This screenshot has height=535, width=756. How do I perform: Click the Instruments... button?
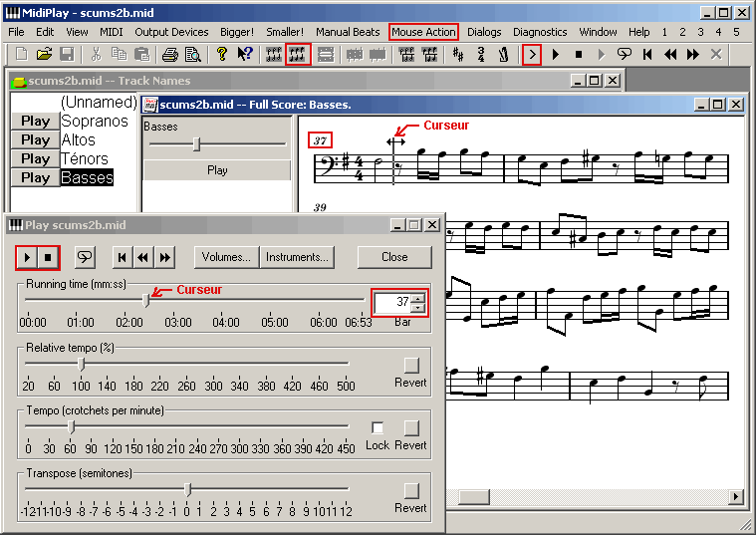(x=297, y=257)
